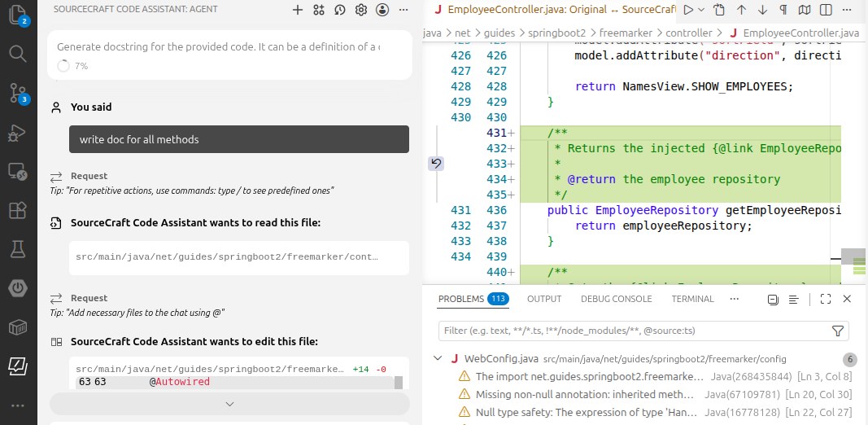868x425 pixels.
Task: Open the Spring Boot Dashboard power icon
Action: [18, 288]
